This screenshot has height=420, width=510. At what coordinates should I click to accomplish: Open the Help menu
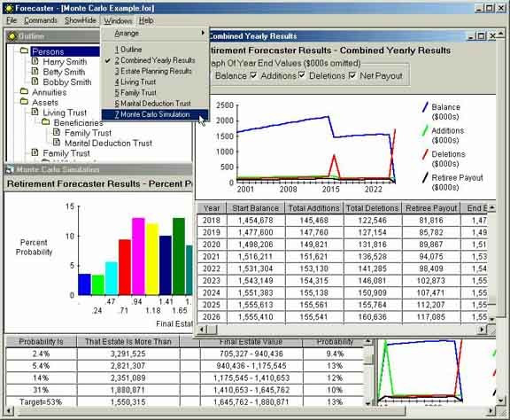pos(146,20)
